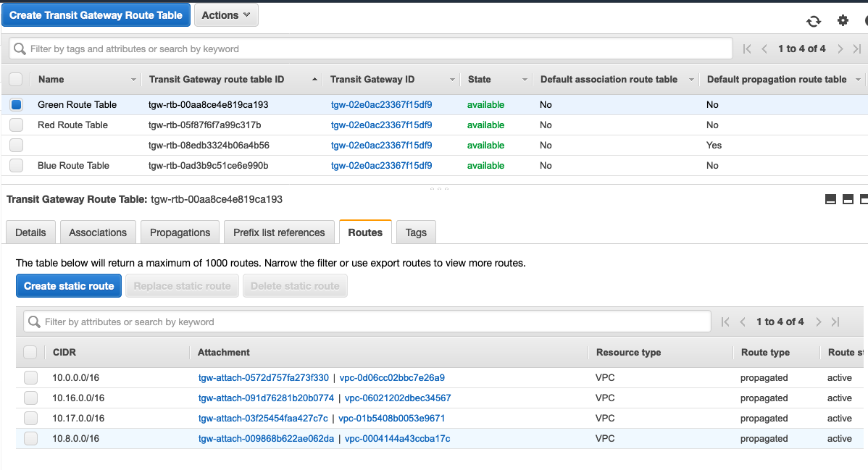Open the Propagations tab

pyautogui.click(x=180, y=232)
